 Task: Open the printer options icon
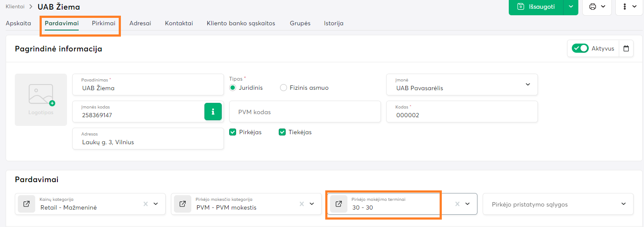pos(597,7)
